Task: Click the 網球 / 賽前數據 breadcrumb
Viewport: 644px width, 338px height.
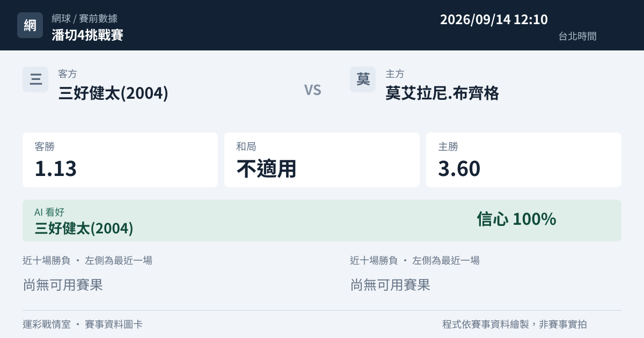Action: click(84, 18)
